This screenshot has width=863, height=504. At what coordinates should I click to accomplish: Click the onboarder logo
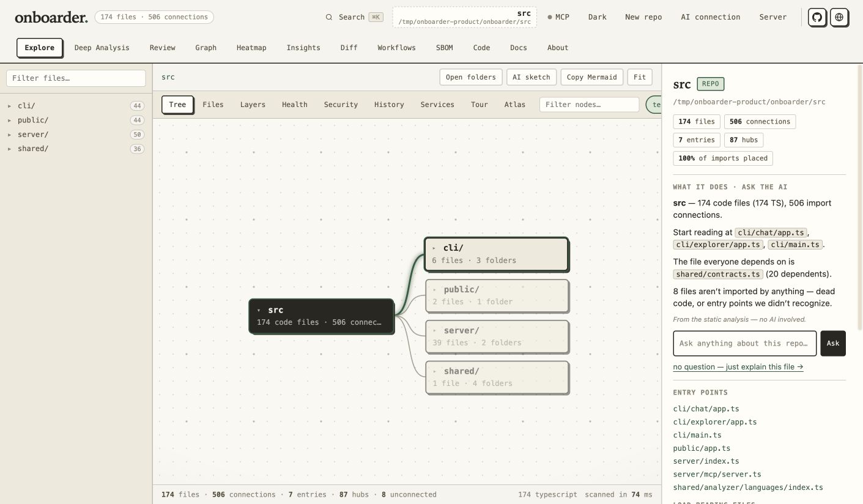tap(51, 17)
